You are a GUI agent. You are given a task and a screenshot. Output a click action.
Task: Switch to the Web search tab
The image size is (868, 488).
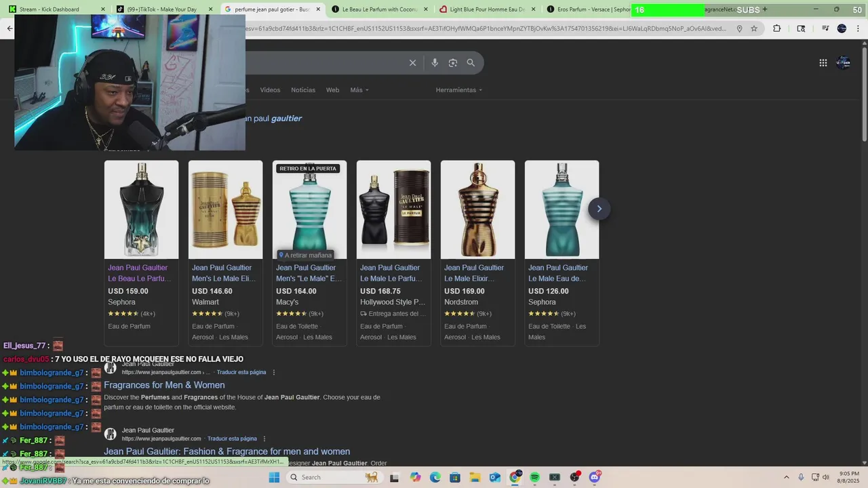point(332,90)
